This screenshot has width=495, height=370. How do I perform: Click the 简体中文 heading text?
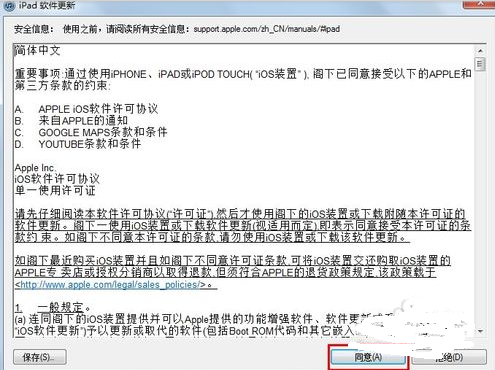[x=37, y=51]
